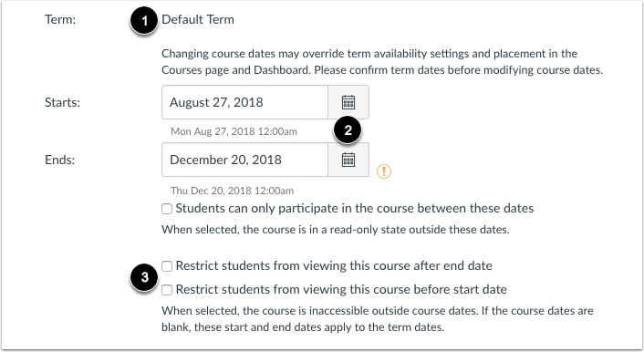Click the read-only state helper text
644x352 pixels.
coord(335,229)
